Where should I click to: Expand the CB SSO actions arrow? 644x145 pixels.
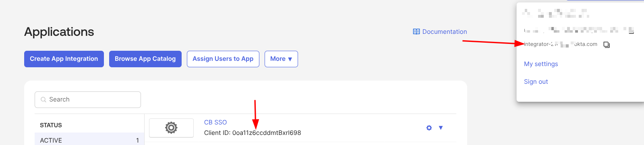[441, 128]
